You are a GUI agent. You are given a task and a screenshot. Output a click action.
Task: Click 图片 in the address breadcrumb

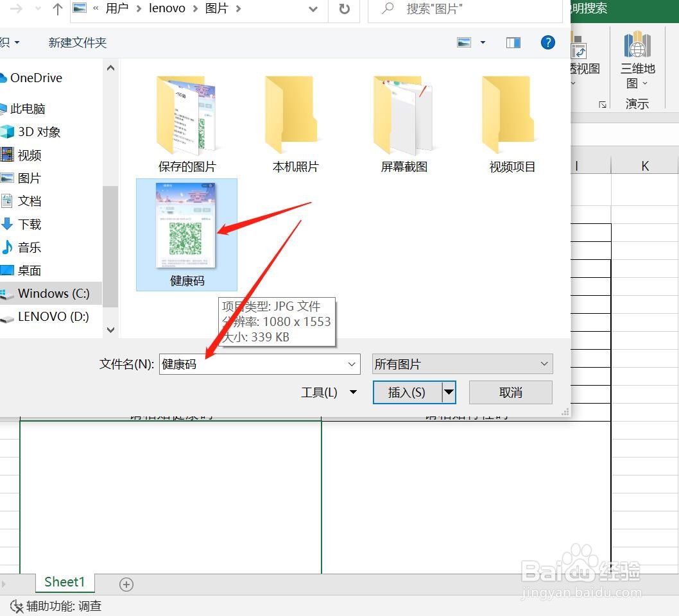tap(216, 8)
